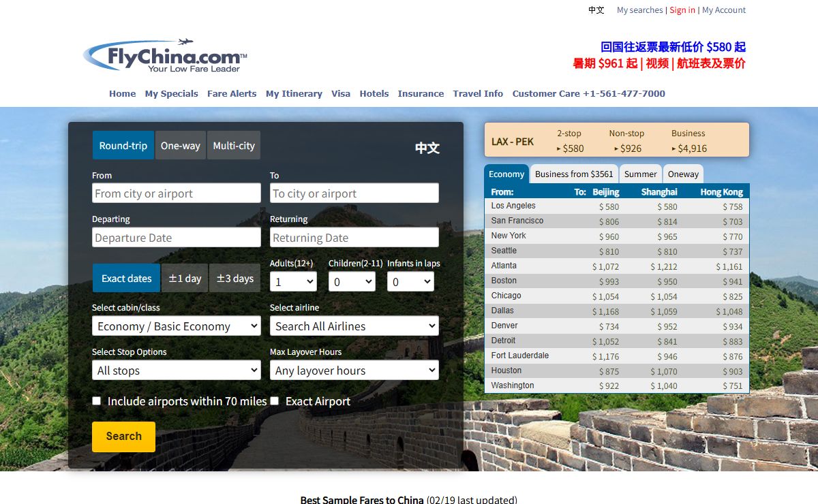Screen dimensions: 818x504
Task: Choose ±3 days flexibility
Action: coord(234,278)
